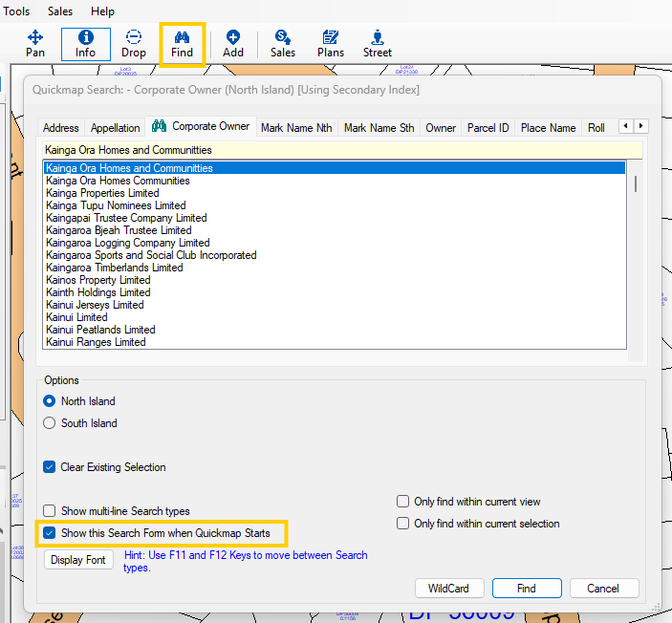Open the Sales search tool
This screenshot has height=623, width=672.
[282, 43]
